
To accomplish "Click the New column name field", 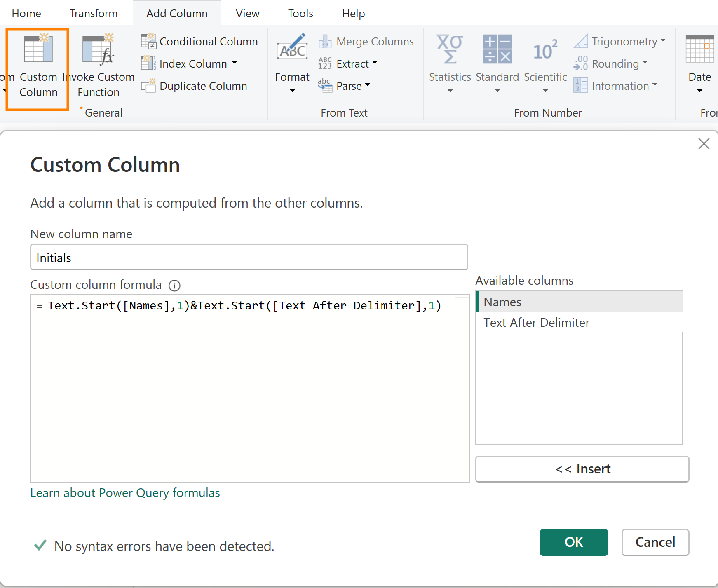I will (249, 258).
